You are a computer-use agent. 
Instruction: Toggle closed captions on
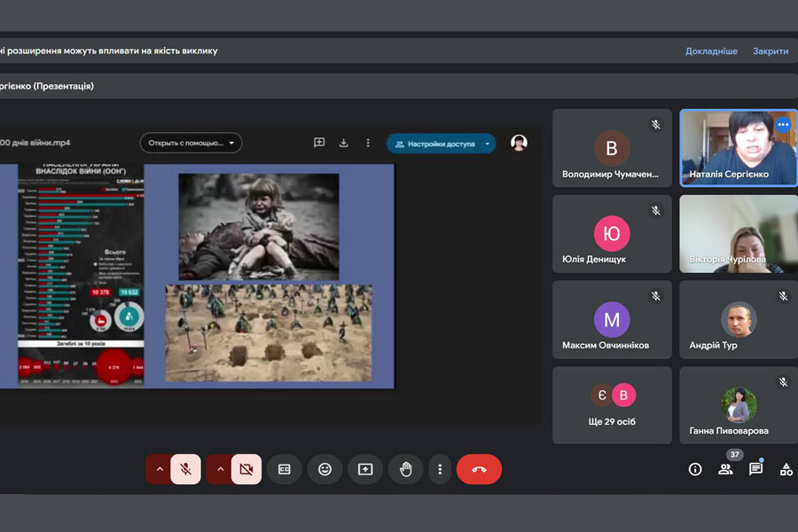[285, 469]
